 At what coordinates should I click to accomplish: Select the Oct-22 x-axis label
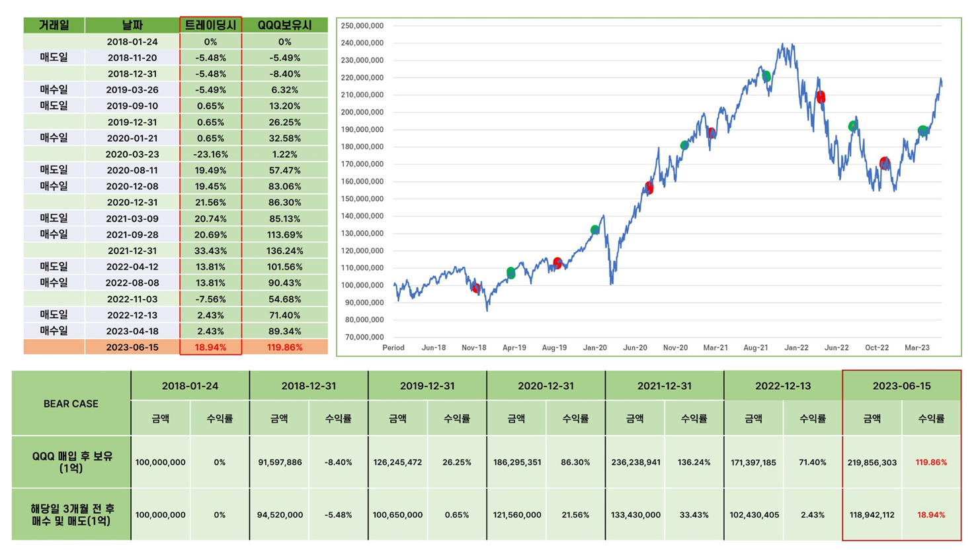[877, 347]
